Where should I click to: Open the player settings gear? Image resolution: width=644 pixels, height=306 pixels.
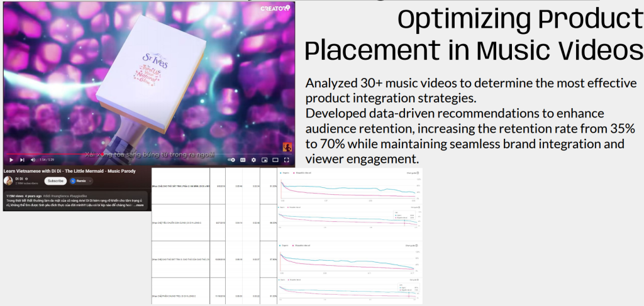(253, 160)
